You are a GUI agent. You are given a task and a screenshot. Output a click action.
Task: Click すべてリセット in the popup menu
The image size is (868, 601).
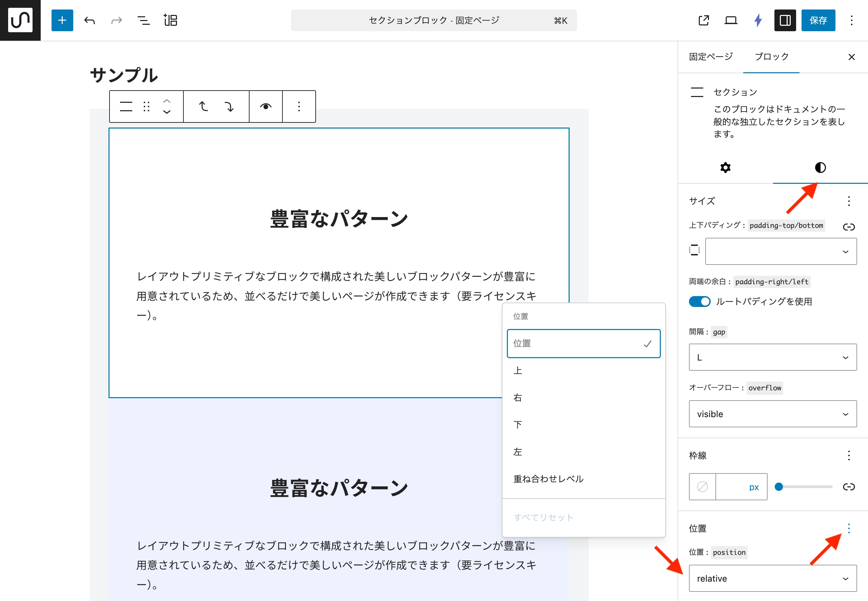(x=543, y=518)
